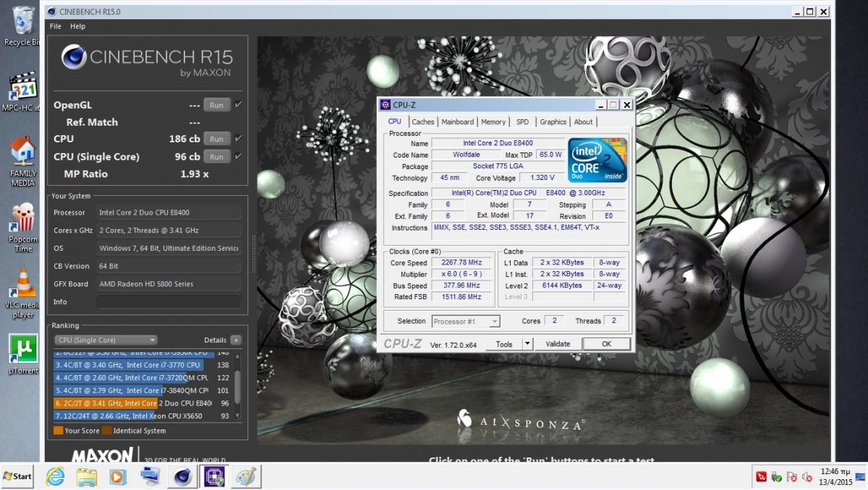Switch to the Mainboard tab
The image size is (868, 490).
[458, 122]
